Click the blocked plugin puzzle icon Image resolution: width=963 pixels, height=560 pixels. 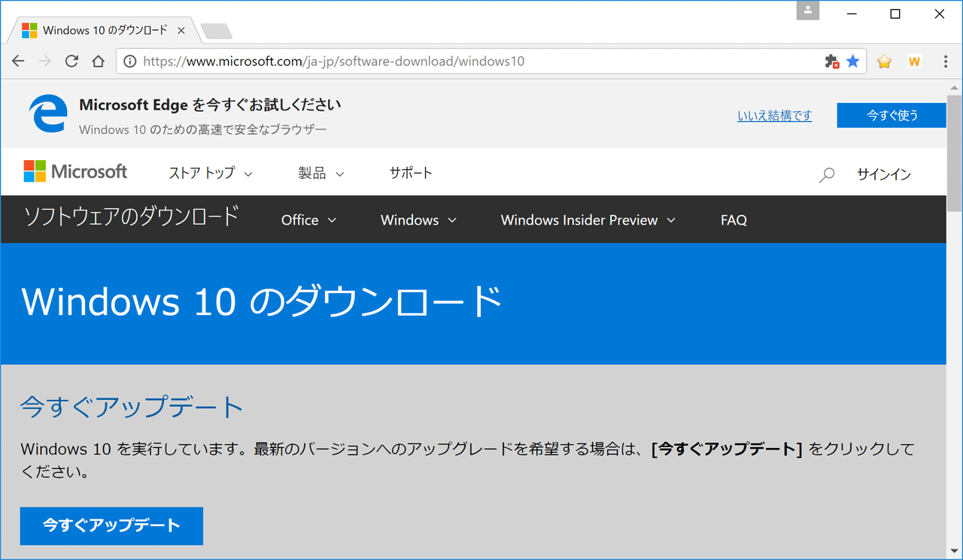click(x=832, y=62)
